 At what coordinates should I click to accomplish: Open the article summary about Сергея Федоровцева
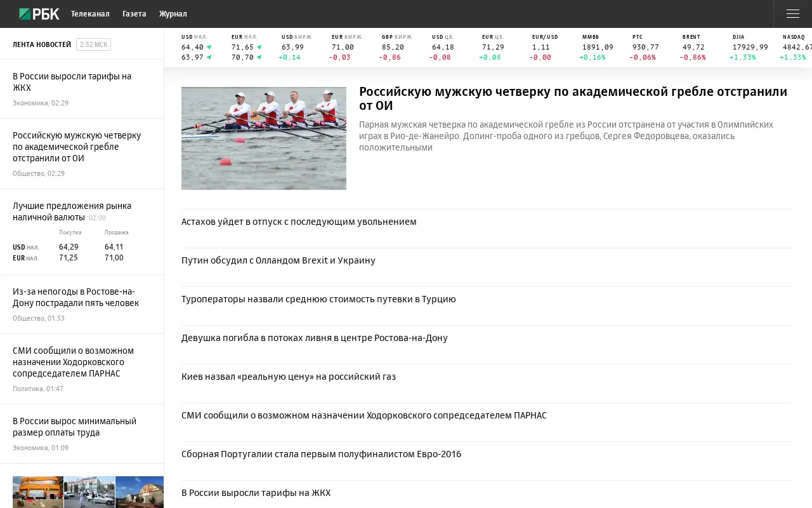566,136
